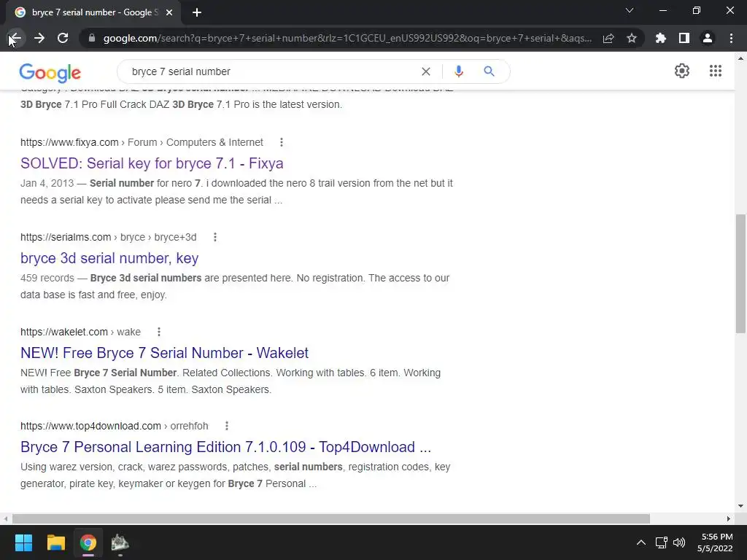
Task: Close the 'bryce 7 serial number' tab
Action: 169,12
